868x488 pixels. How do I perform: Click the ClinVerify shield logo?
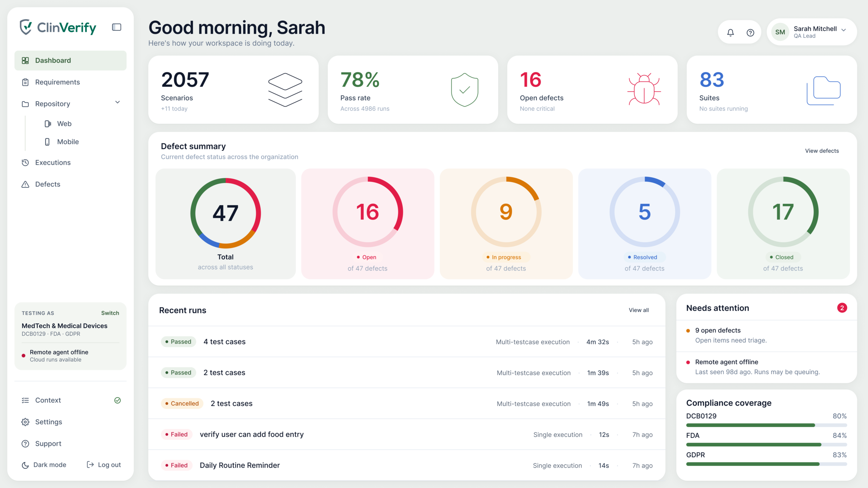(x=25, y=27)
